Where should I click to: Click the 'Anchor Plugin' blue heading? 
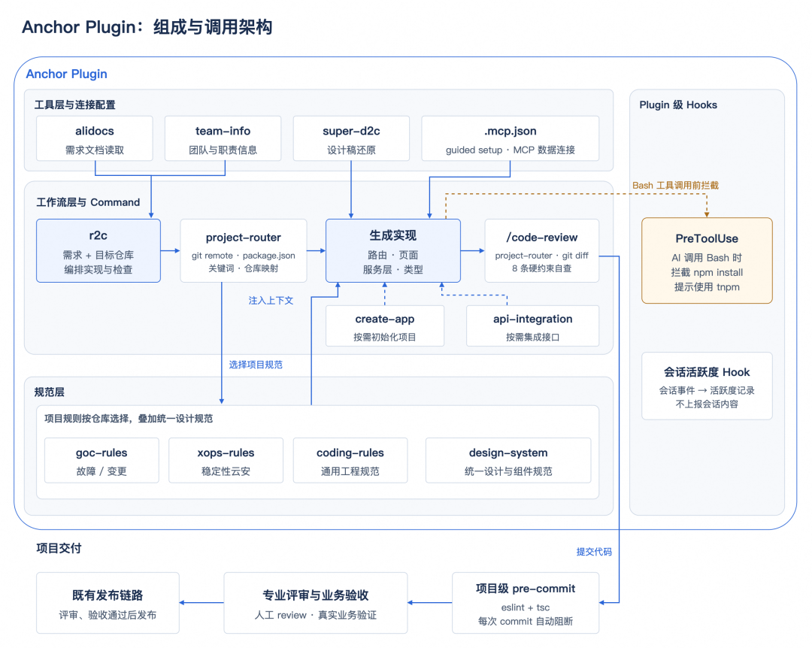coord(67,74)
